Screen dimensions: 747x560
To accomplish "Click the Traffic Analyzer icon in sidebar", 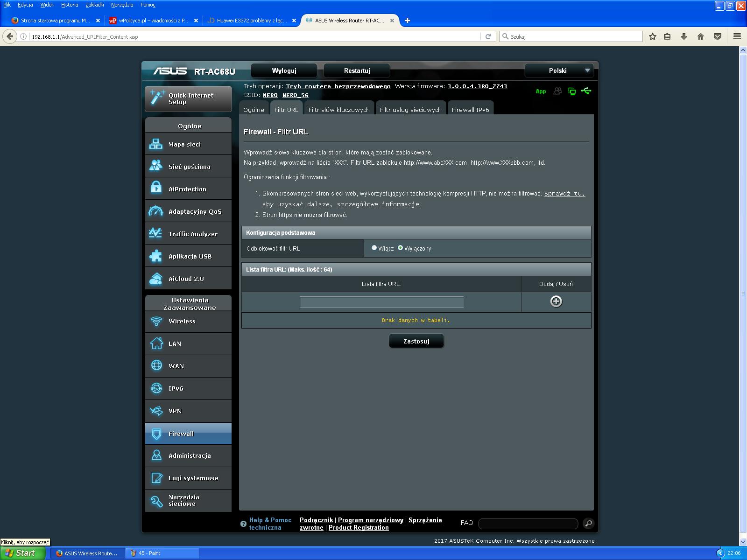I will (155, 233).
